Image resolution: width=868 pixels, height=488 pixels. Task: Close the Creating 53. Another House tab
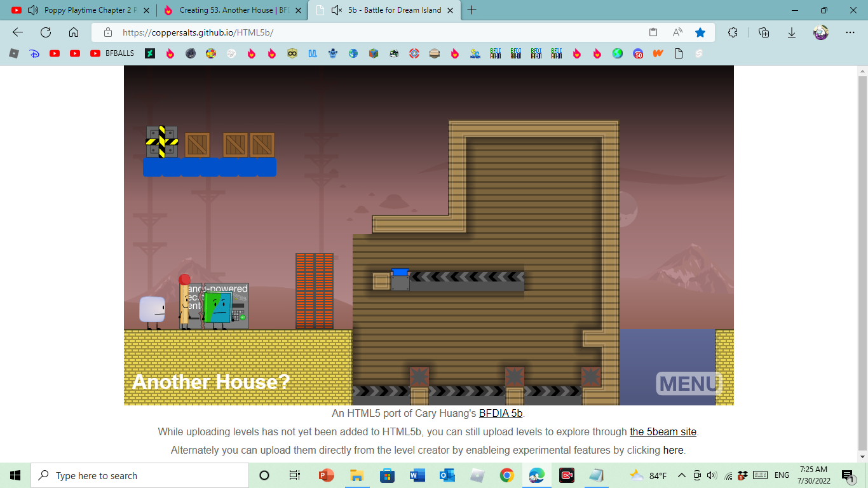299,10
